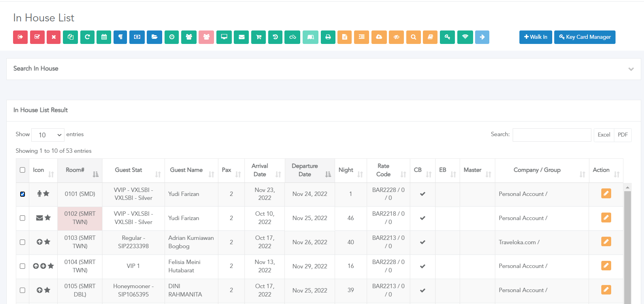The width and height of the screenshot is (644, 304).
Task: Click the green envelope mail icon
Action: click(x=241, y=37)
